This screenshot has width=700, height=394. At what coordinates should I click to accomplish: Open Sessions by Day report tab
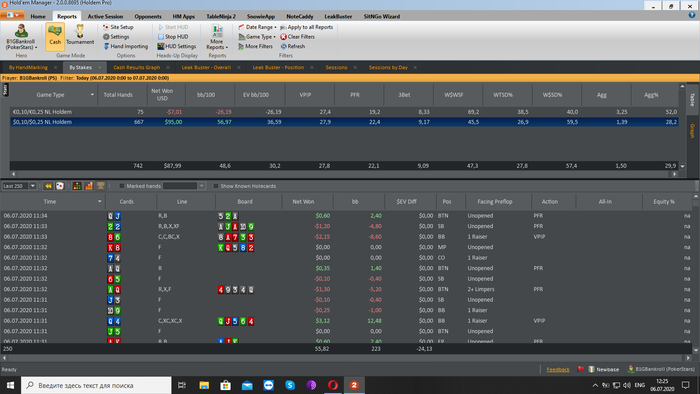(x=388, y=67)
